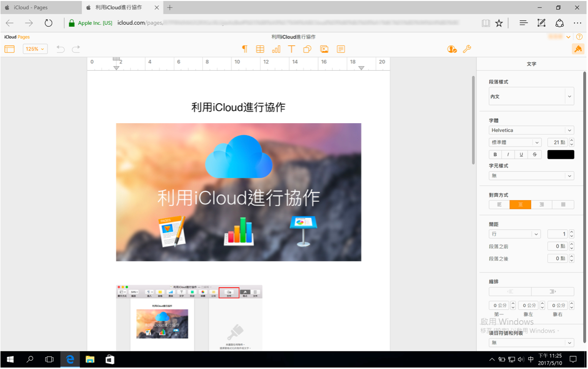Image resolution: width=588 pixels, height=369 pixels.
Task: Adjust the 段落之前 spacing stepper
Action: point(571,246)
